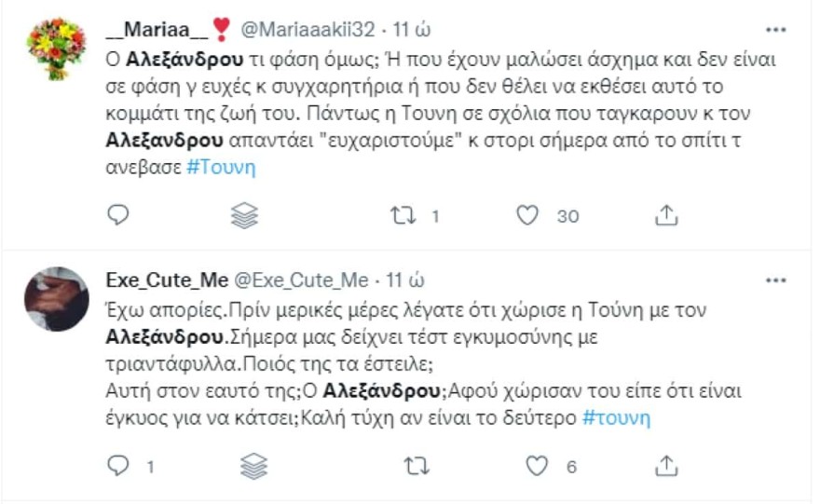Like the __Mariaa__ tweet
The image size is (820, 504).
pos(527,216)
